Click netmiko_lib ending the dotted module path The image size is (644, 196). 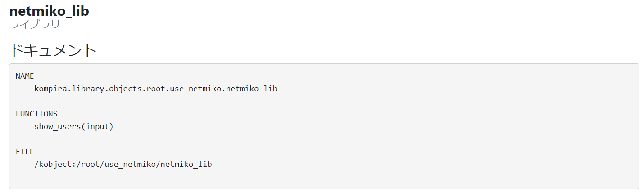[x=252, y=89]
